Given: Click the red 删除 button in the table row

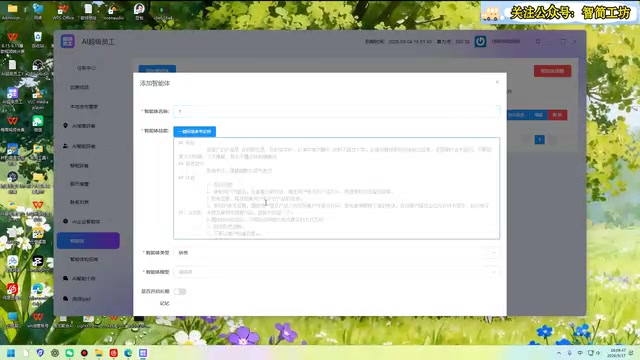Looking at the screenshot, I should click(x=557, y=115).
